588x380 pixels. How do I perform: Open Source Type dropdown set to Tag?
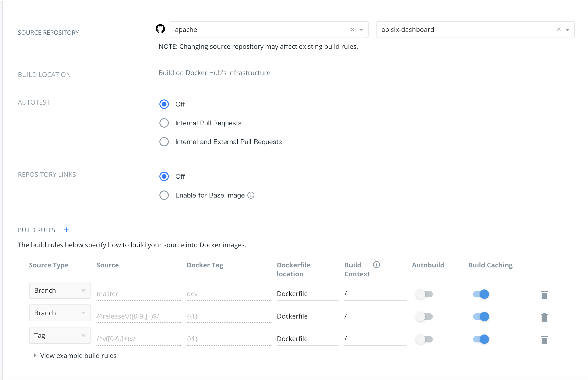pyautogui.click(x=60, y=335)
